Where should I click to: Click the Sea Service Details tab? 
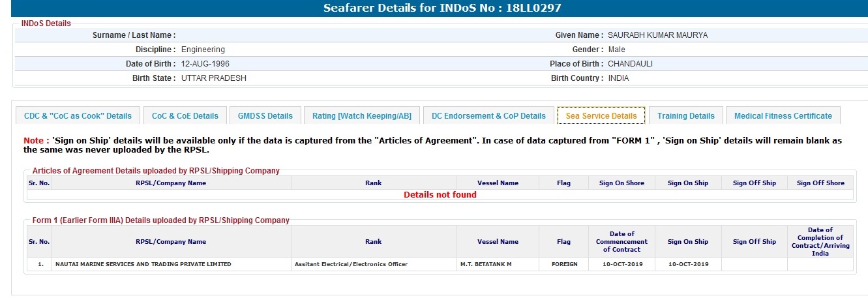[x=601, y=116]
